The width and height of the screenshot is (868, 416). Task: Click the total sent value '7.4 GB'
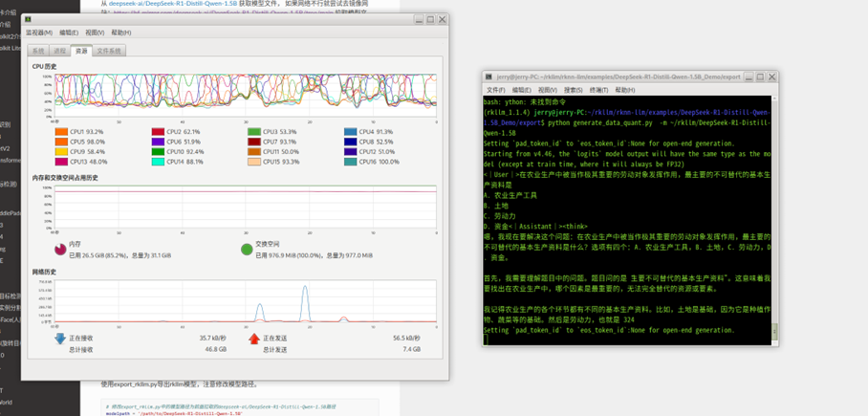(411, 349)
